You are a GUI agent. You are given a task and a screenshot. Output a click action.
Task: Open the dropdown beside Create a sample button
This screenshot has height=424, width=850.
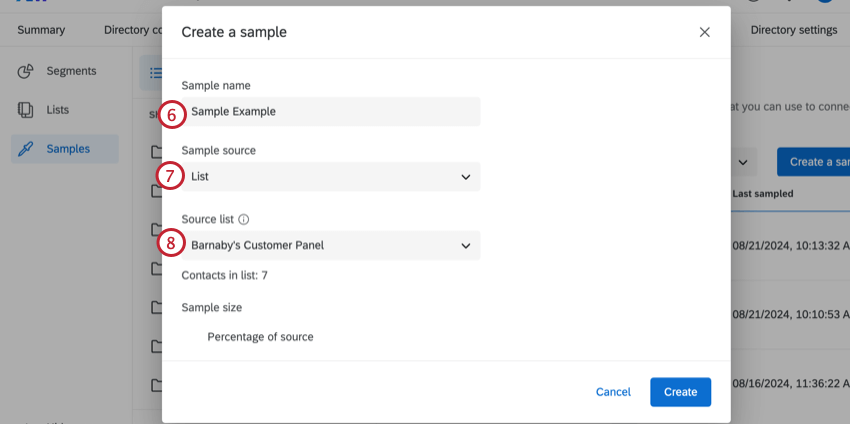[x=742, y=162]
